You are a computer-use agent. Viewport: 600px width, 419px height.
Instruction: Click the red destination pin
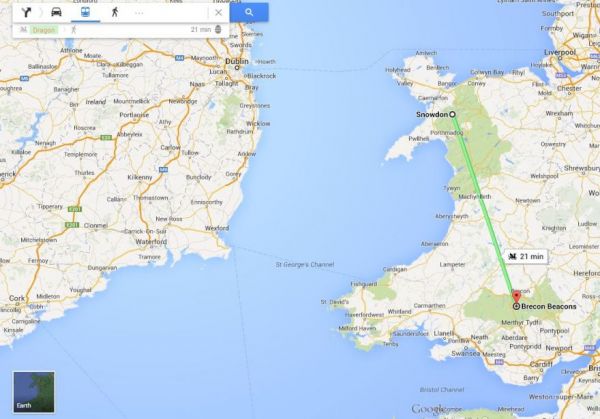point(516,297)
